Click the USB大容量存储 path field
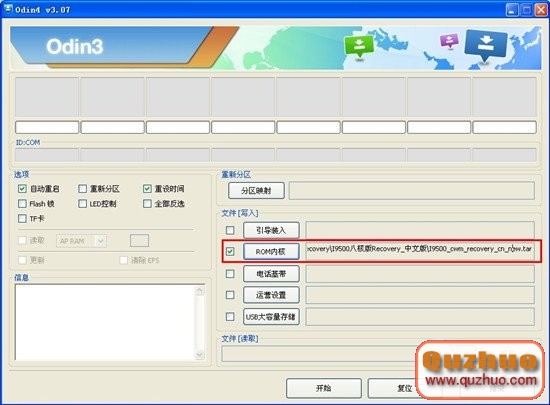 [x=420, y=317]
